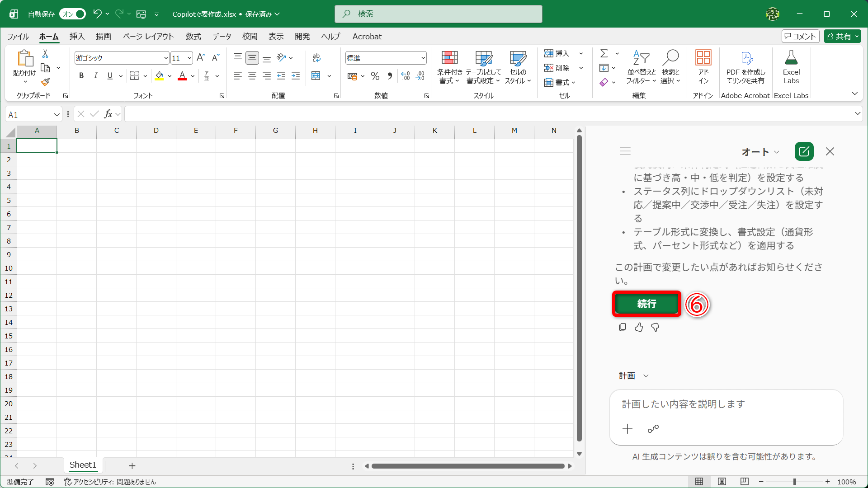
Task: Decrease font size with small A icon
Action: click(216, 57)
